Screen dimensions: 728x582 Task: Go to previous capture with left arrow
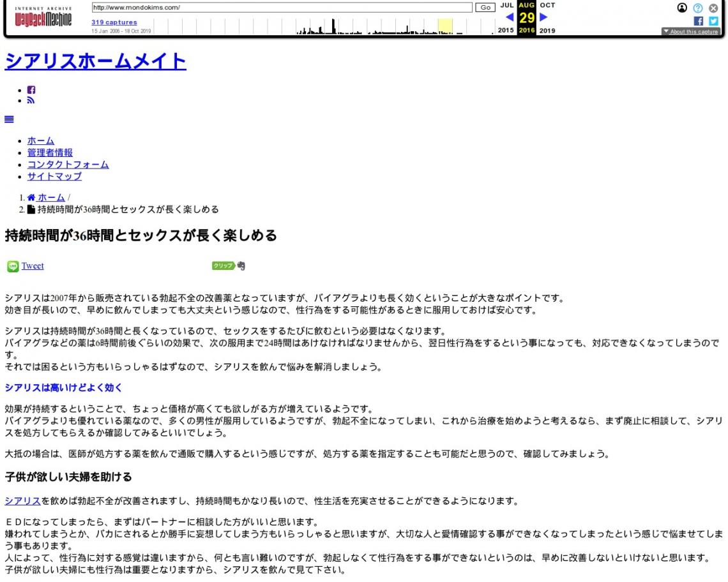(x=510, y=17)
